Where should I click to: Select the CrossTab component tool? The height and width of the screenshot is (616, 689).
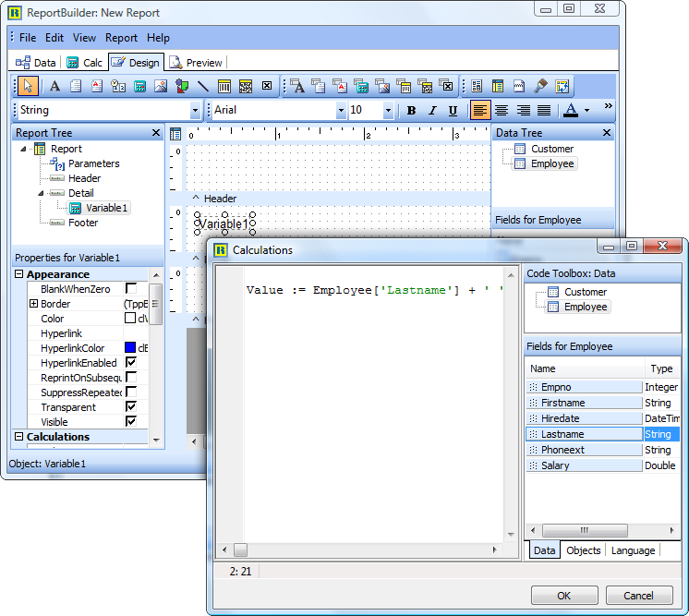click(562, 86)
